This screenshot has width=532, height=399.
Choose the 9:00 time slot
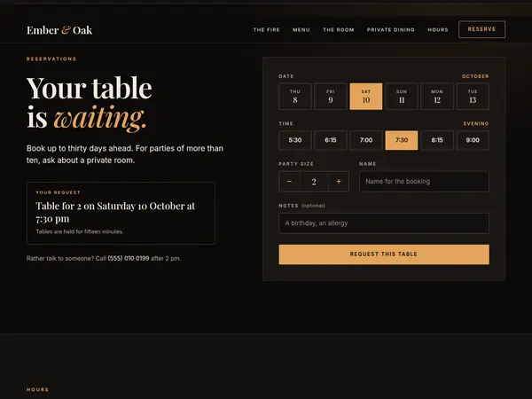pyautogui.click(x=473, y=140)
